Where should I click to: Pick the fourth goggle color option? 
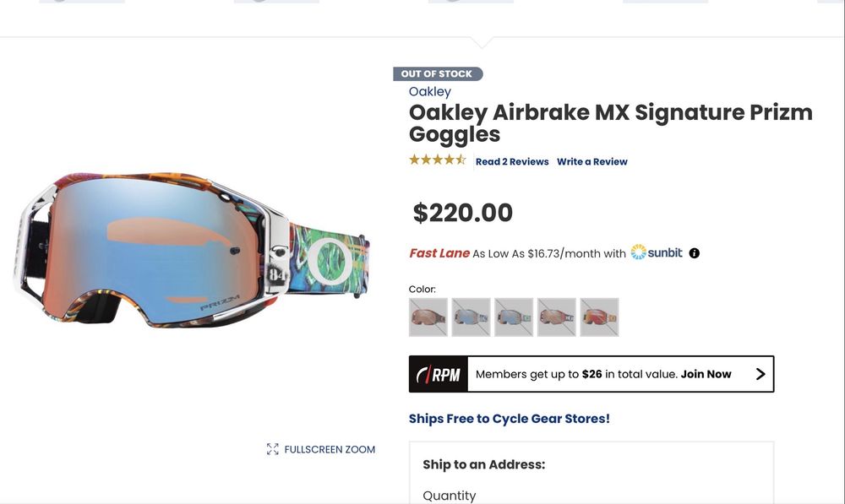click(x=556, y=317)
